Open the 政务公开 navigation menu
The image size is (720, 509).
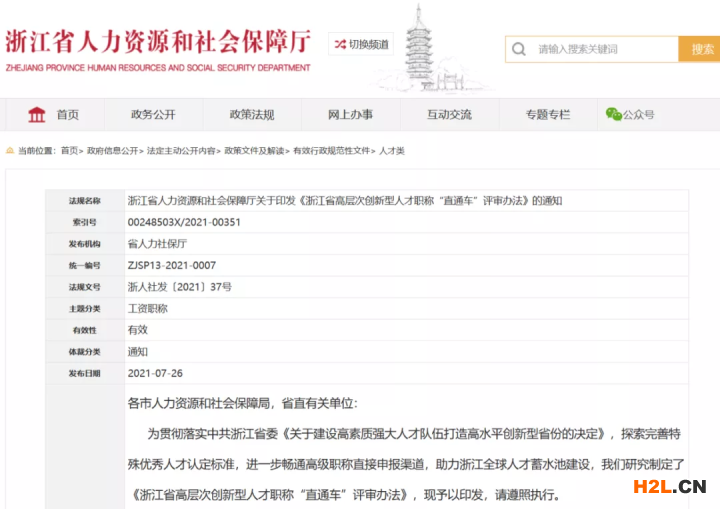click(153, 115)
